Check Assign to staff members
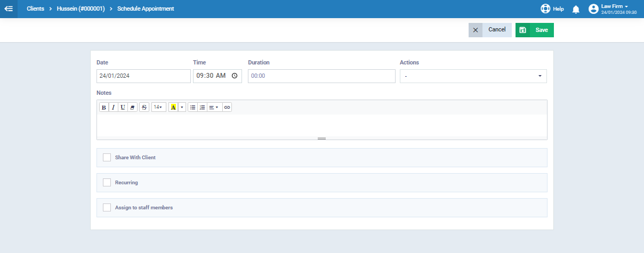Viewport: 644px width, 253px height. click(x=107, y=208)
